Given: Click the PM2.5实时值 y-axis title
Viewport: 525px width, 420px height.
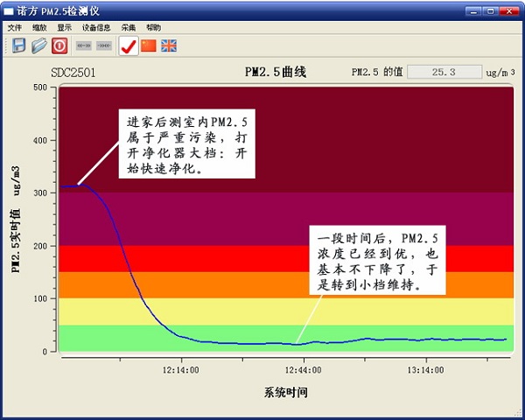Looking at the screenshot, I should pyautogui.click(x=16, y=220).
